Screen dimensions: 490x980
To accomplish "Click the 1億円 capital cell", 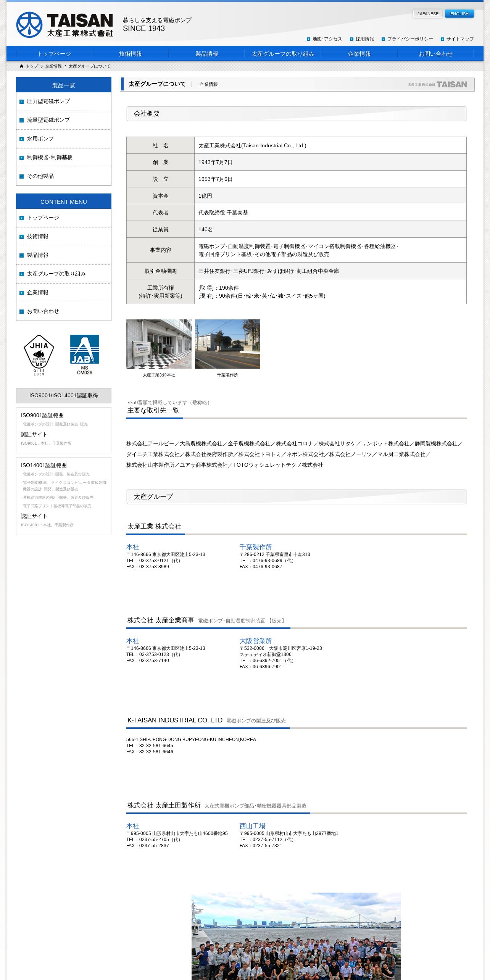I will [330, 196].
